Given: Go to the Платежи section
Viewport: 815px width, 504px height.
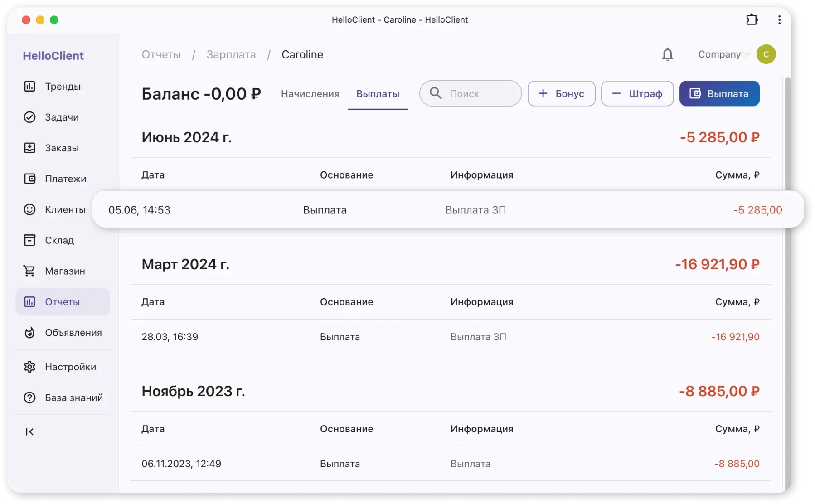Looking at the screenshot, I should (62, 179).
